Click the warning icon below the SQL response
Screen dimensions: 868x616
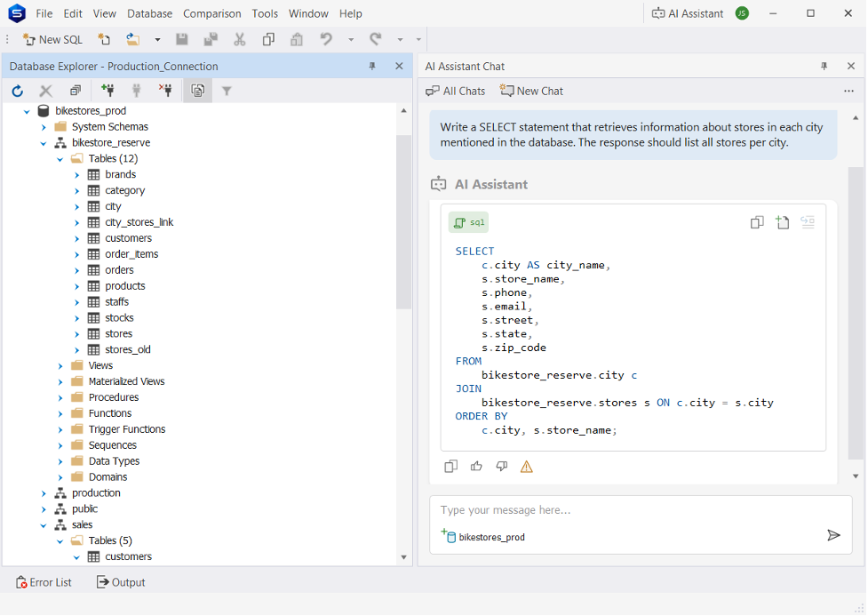point(526,466)
